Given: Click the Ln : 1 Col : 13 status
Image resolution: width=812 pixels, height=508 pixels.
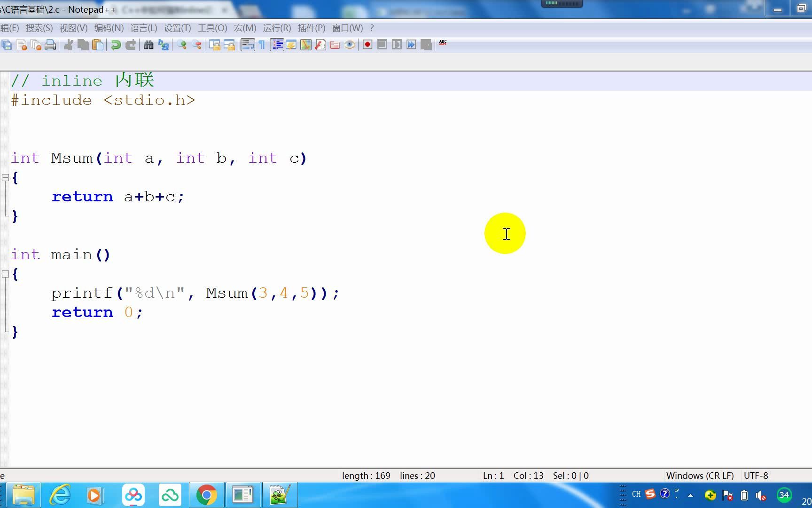Looking at the screenshot, I should tap(513, 476).
